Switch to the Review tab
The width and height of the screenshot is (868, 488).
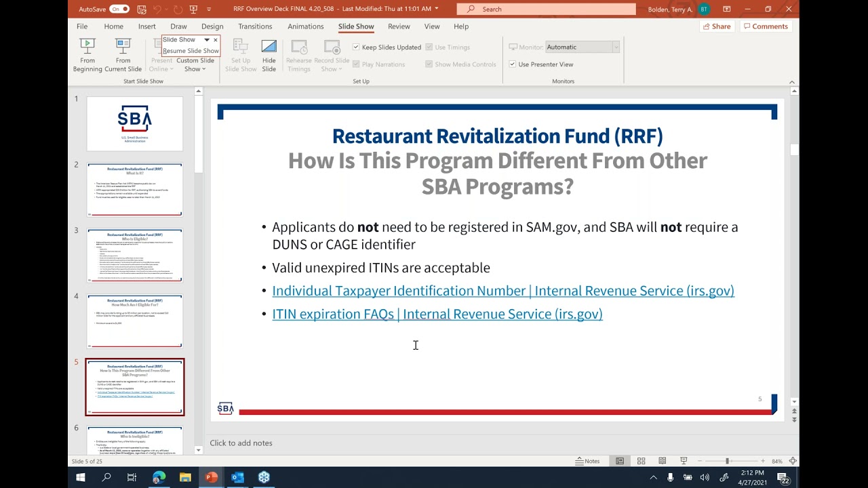point(399,26)
